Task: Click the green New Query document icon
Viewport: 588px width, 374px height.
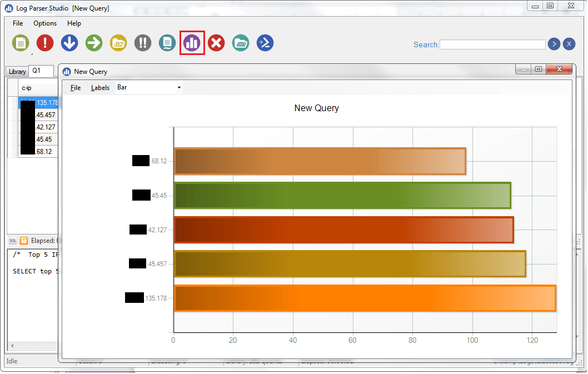Action: point(21,43)
